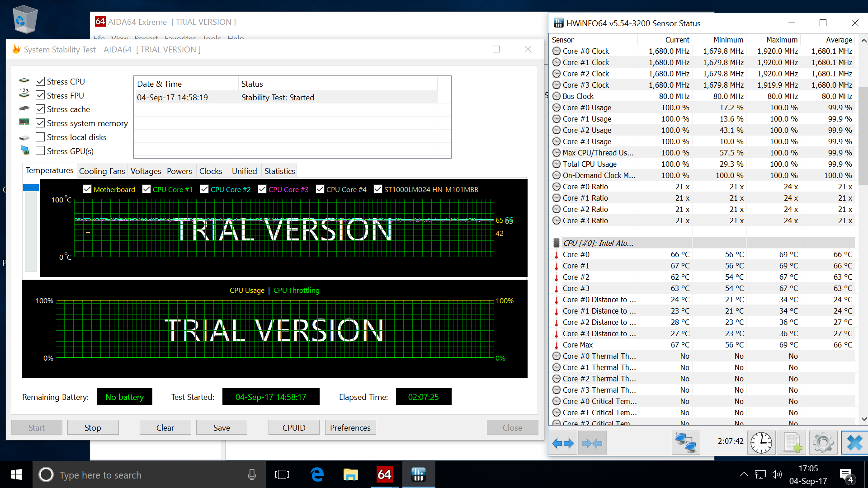Click Maximum column header in HWiNFO
Viewport: 868px width, 488px height.
[774, 40]
